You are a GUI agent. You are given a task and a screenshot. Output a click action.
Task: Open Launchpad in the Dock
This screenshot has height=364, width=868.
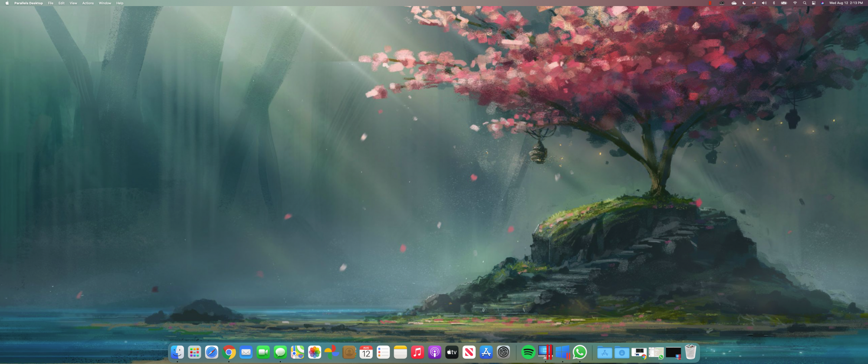[194, 352]
